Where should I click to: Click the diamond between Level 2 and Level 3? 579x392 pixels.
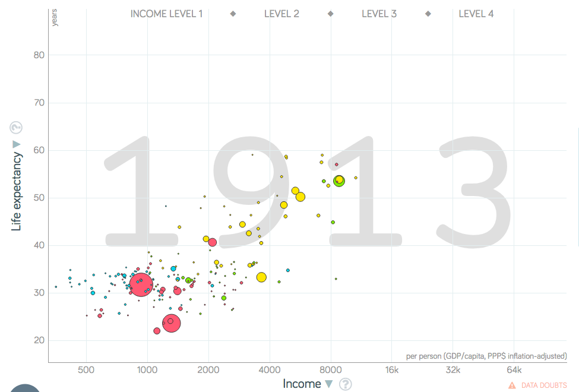click(330, 14)
